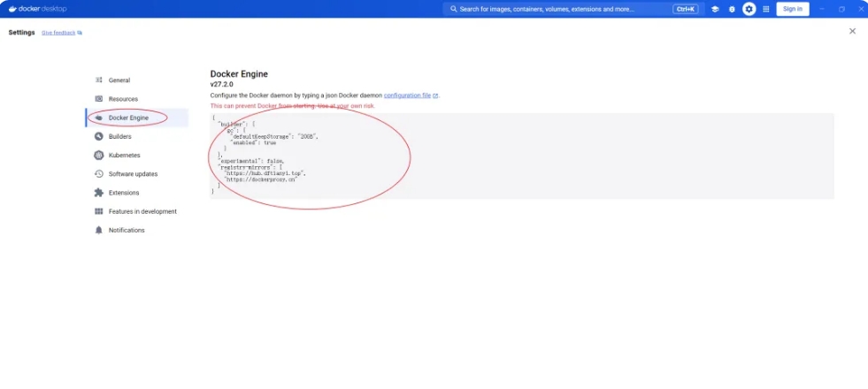Open the apps grid icon
This screenshot has width=868, height=389.
tap(766, 9)
